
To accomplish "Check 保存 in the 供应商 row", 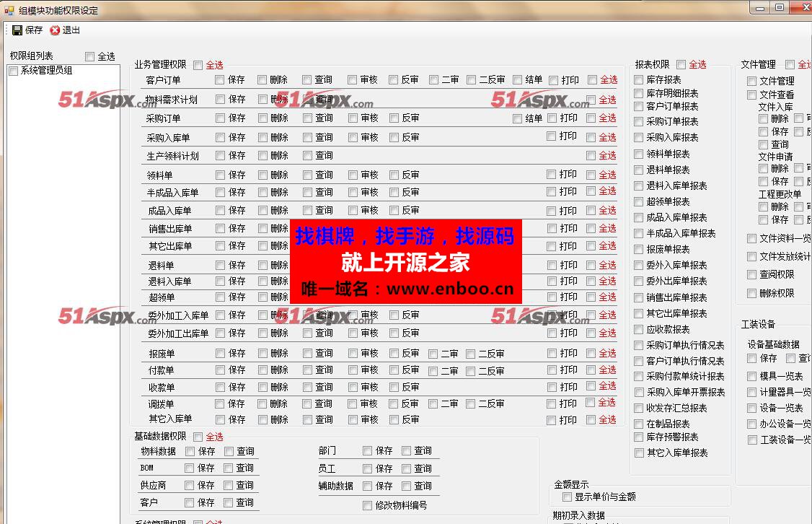I will (190, 486).
